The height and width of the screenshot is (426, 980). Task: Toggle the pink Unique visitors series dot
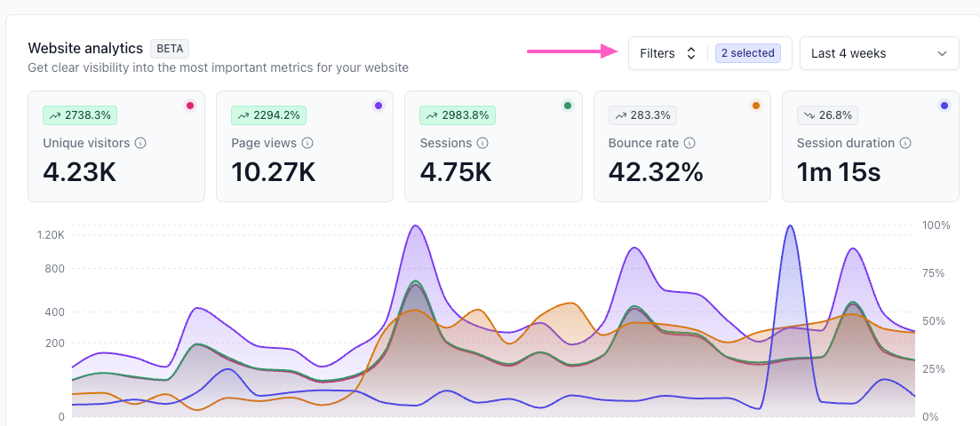coord(189,106)
